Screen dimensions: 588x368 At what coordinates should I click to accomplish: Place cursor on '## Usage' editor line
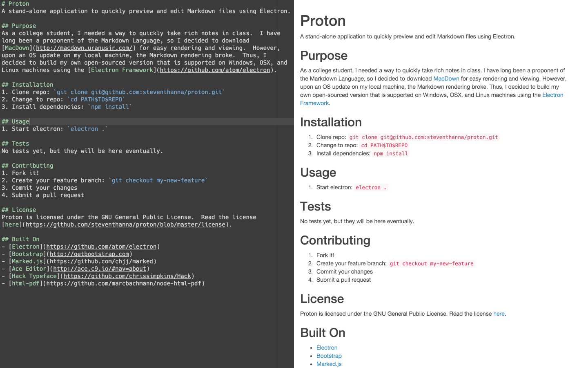click(20, 121)
